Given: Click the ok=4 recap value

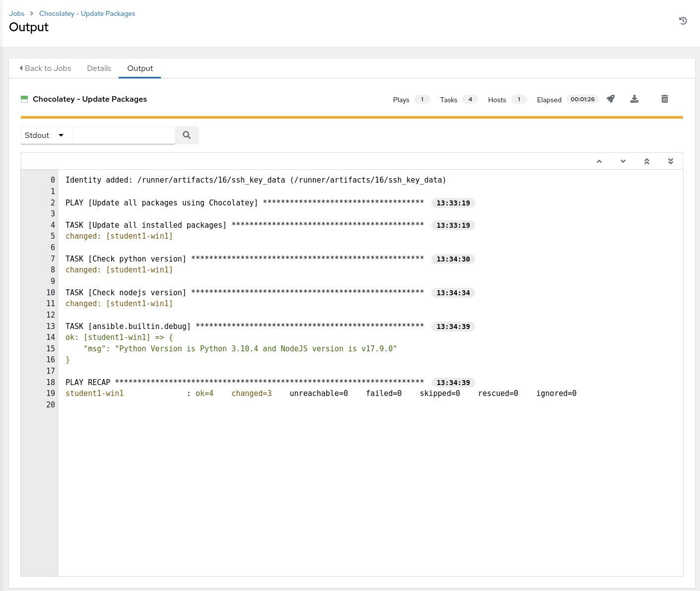Looking at the screenshot, I should 205,393.
